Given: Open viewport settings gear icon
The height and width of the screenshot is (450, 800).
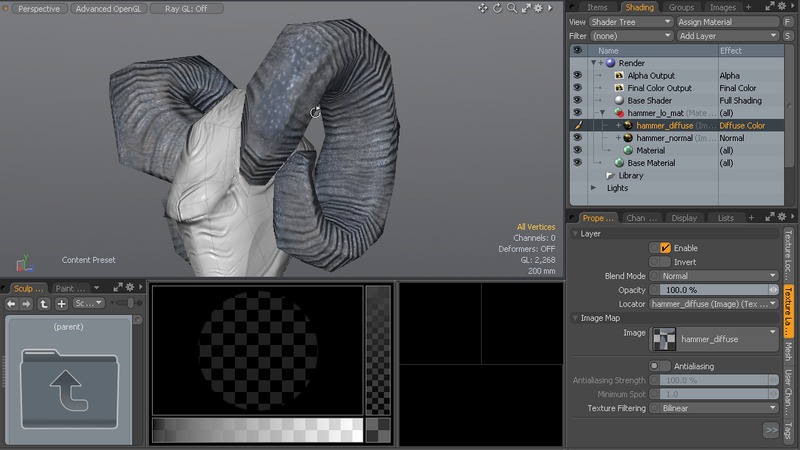Looking at the screenshot, I should [539, 8].
